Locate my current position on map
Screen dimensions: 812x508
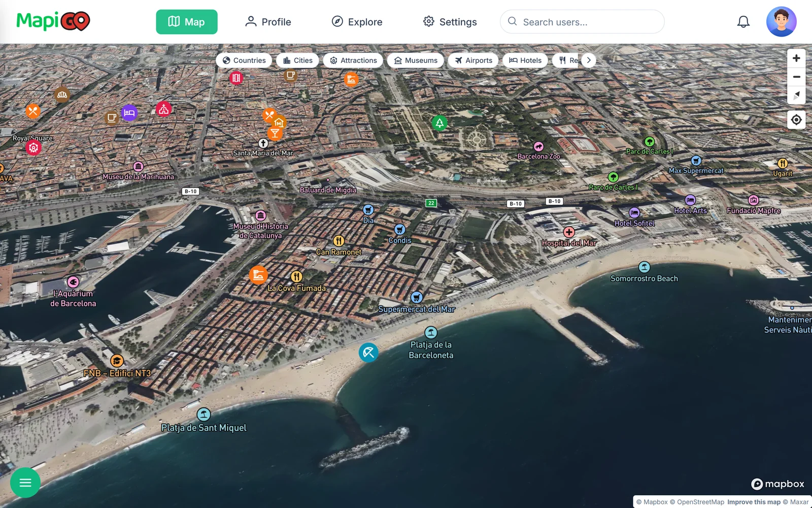pos(796,120)
